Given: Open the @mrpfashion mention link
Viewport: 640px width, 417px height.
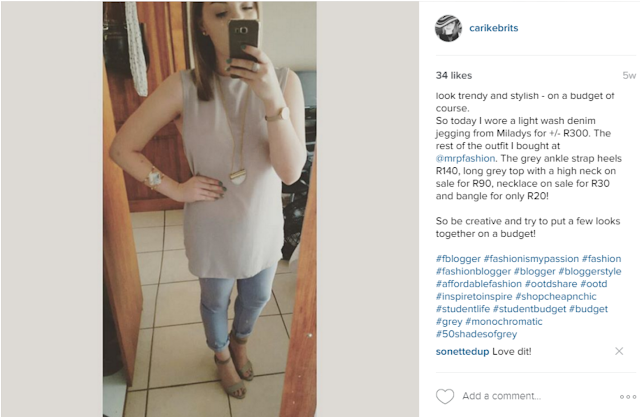Looking at the screenshot, I should pos(465,158).
